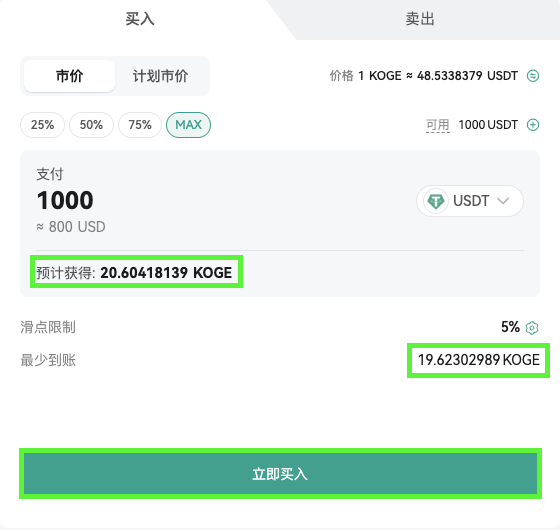
Task: Select the 计划市价 planned market mode
Action: coord(160,76)
